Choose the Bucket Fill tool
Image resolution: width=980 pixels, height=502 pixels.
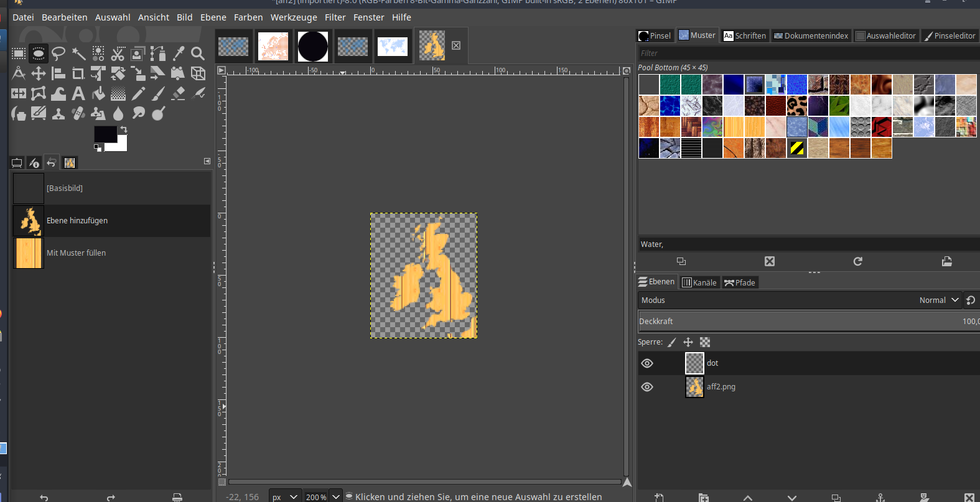pyautogui.click(x=98, y=93)
